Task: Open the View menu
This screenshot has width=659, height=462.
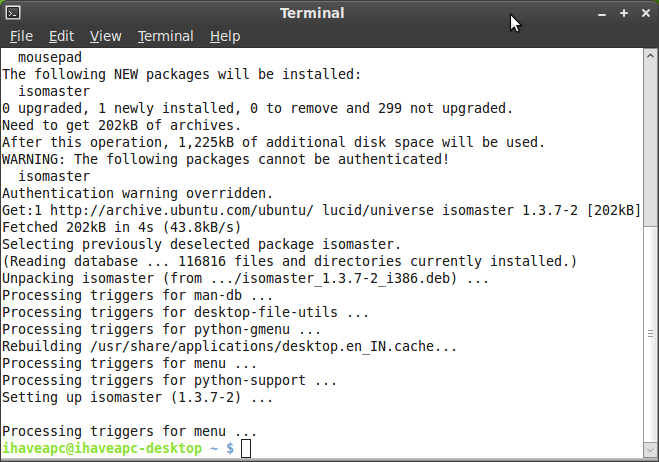Action: [105, 36]
